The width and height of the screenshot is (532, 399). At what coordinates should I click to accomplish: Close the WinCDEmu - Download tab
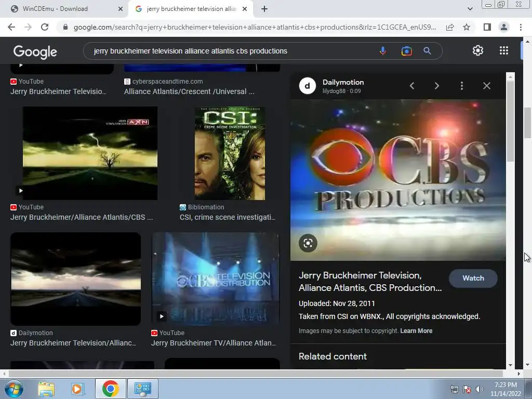point(121,9)
